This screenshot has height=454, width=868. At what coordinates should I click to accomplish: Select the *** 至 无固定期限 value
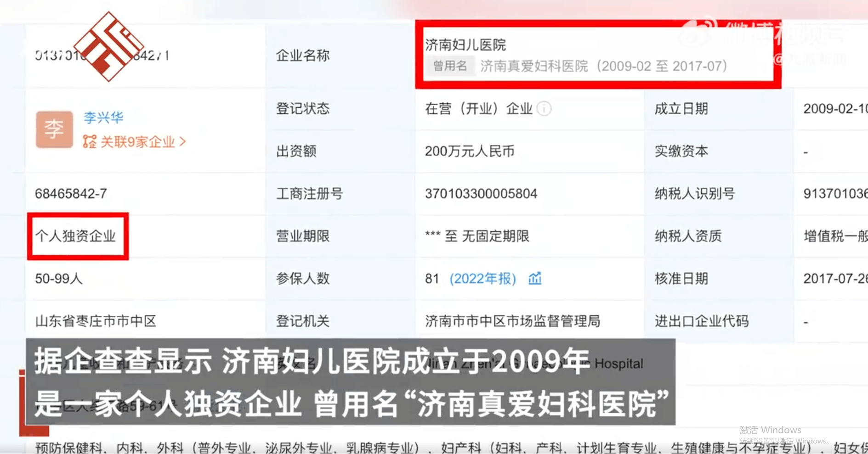click(477, 236)
